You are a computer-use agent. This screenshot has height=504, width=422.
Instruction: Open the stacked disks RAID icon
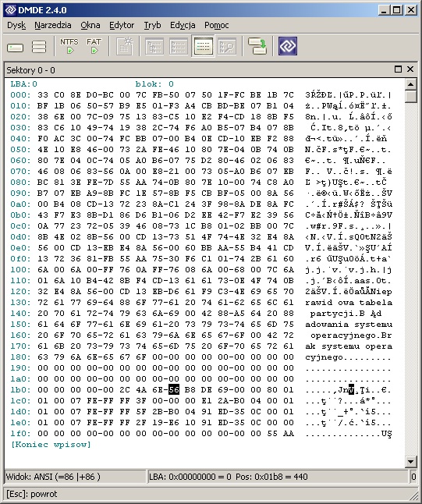click(39, 47)
